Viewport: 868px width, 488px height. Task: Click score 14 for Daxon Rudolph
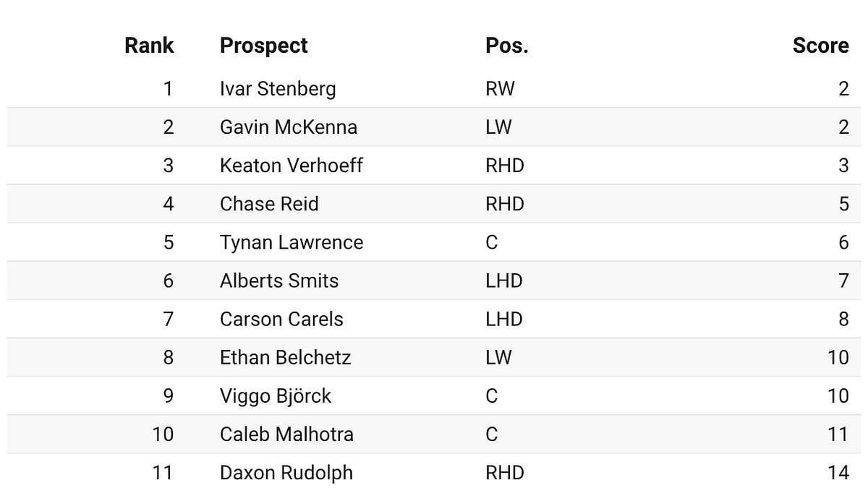838,472
